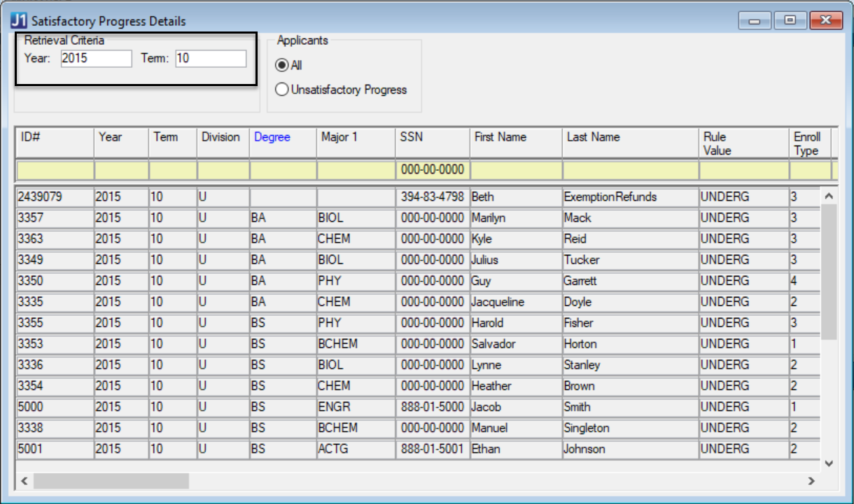The height and width of the screenshot is (504, 854).
Task: Select the record for Ethan Johnson
Action: [280, 448]
